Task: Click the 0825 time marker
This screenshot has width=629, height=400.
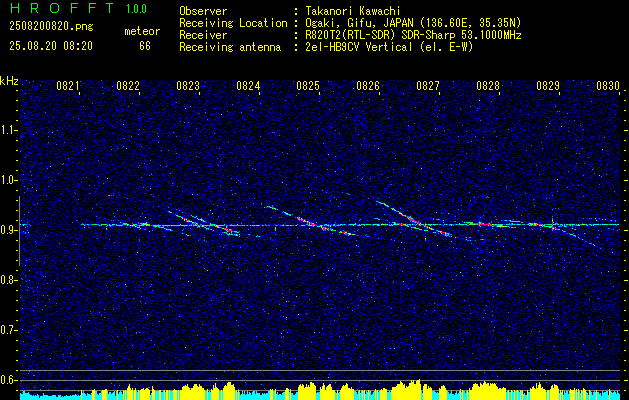Action: point(308,86)
